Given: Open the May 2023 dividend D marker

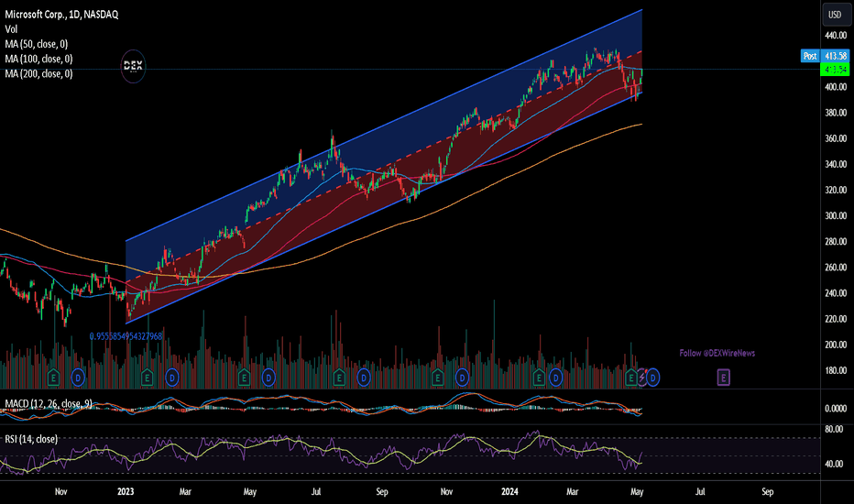Looking at the screenshot, I should pos(268,377).
